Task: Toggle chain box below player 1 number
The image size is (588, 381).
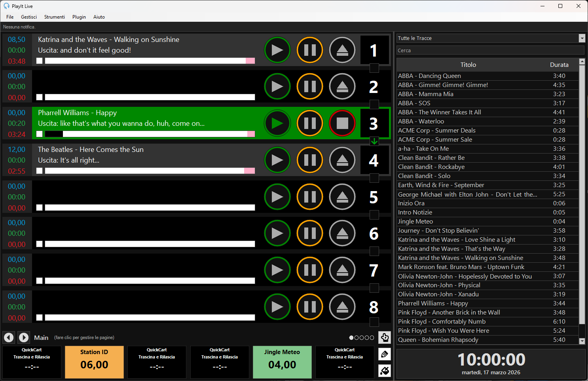Action: pos(374,68)
